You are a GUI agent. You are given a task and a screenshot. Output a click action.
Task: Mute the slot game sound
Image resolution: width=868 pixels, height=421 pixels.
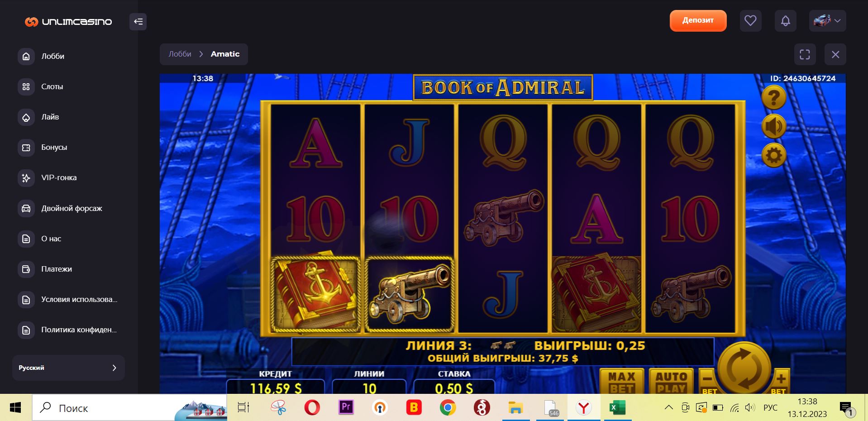pyautogui.click(x=774, y=126)
